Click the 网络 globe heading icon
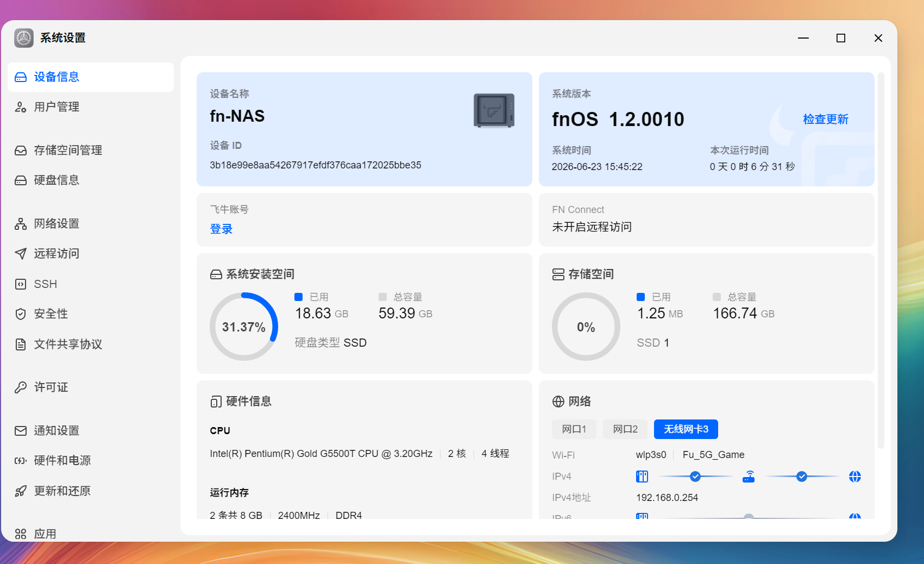The image size is (924, 564). pos(558,402)
